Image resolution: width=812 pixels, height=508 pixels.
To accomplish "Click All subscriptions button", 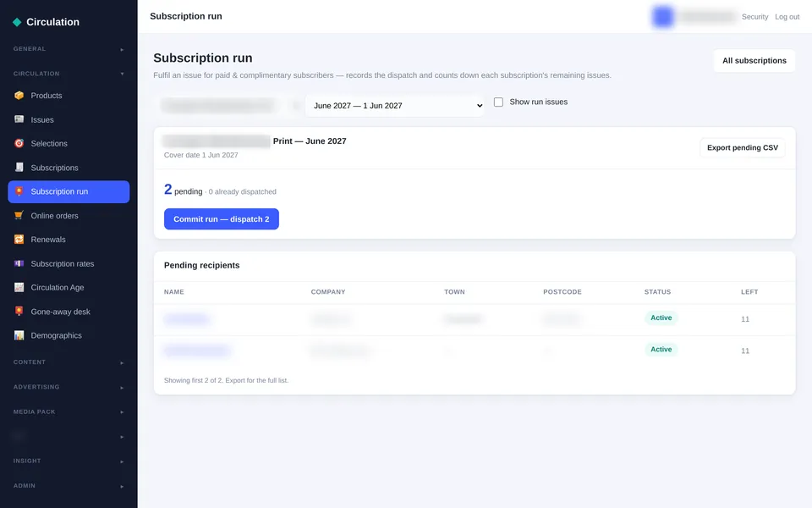I will pyautogui.click(x=754, y=61).
